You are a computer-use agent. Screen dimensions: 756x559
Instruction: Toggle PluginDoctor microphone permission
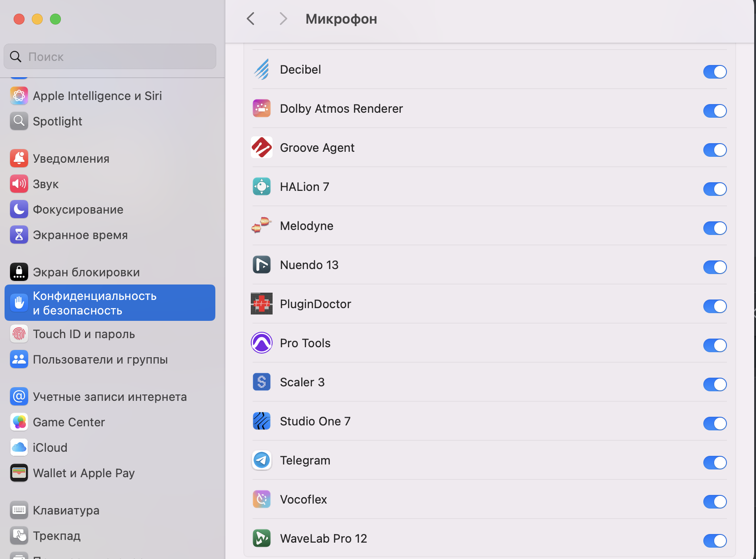(715, 306)
